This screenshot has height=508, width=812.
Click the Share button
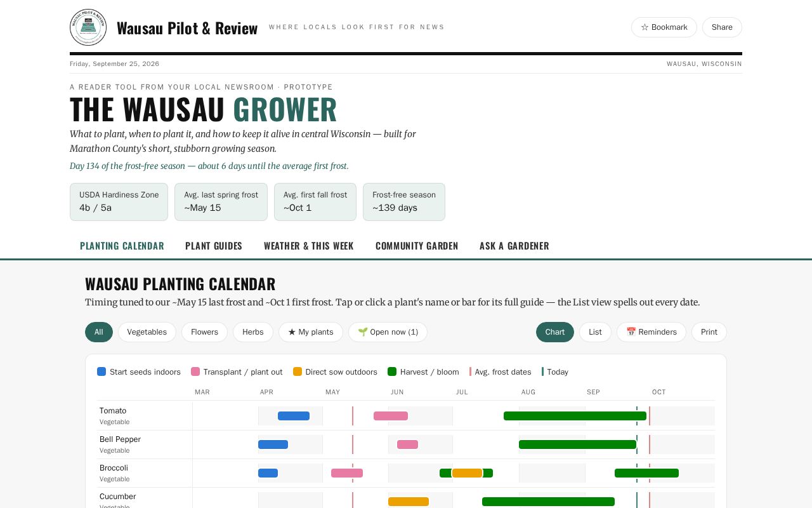pos(722,27)
